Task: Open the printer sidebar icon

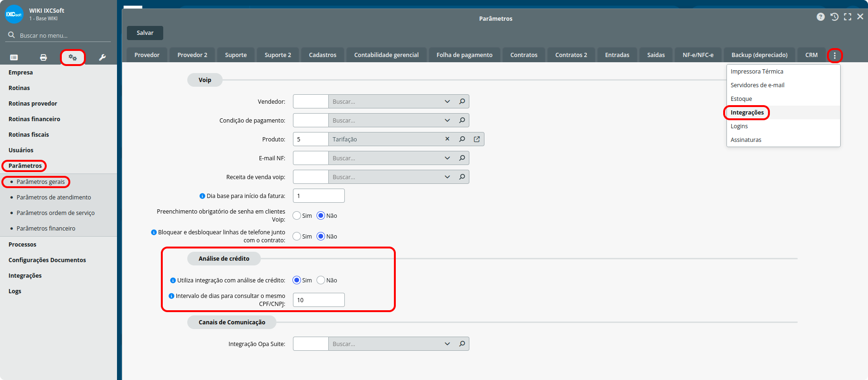Action: [43, 58]
